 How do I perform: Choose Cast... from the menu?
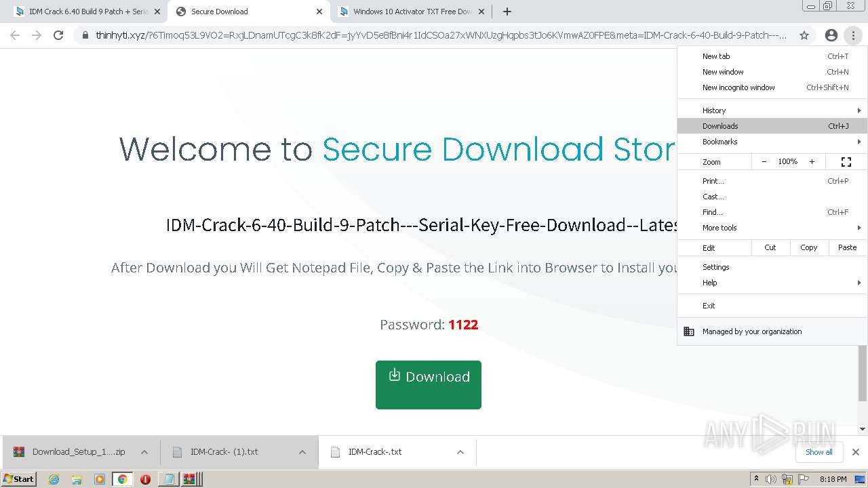pos(772,197)
